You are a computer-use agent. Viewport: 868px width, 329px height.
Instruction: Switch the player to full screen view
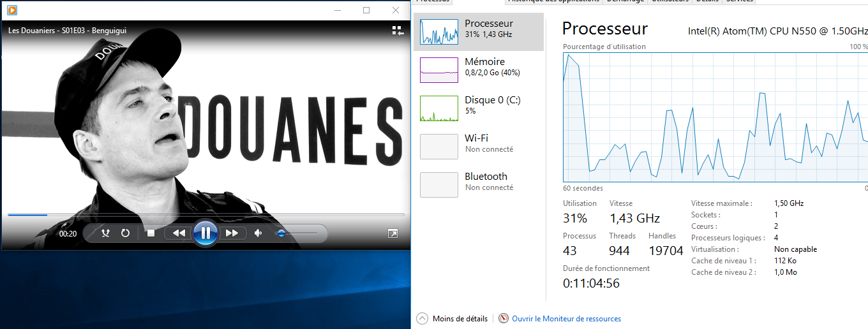point(393,234)
